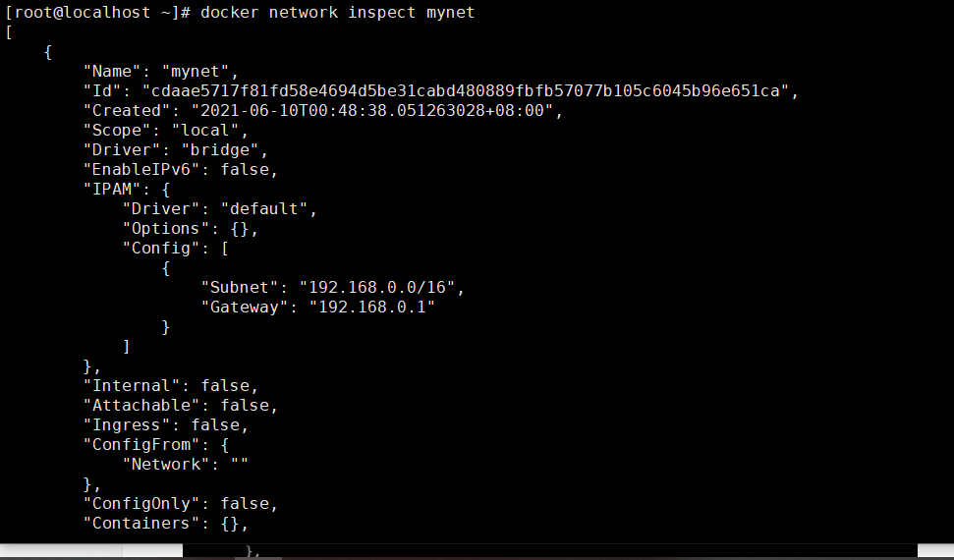Click the "Name": "mynet" line
The image size is (954, 560).
[161, 71]
